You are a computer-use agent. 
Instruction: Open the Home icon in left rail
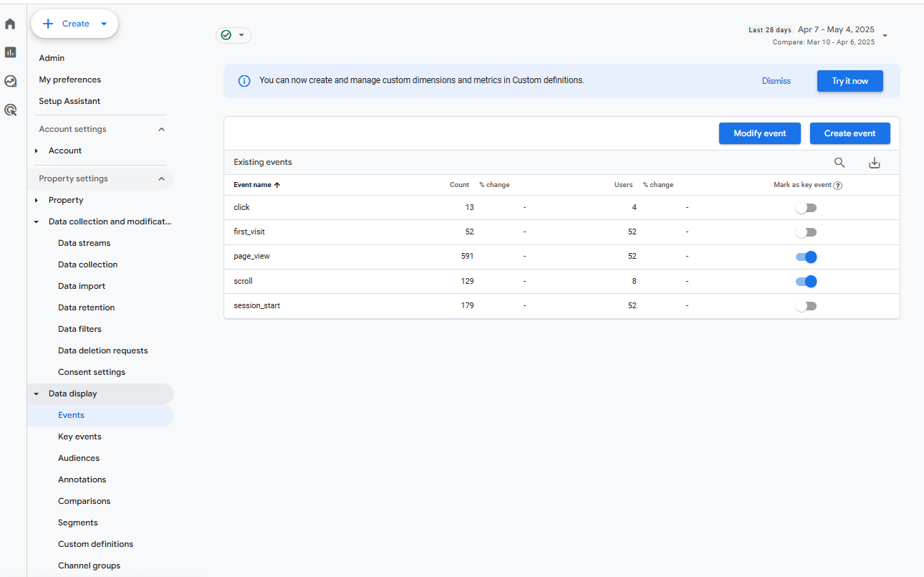point(10,24)
